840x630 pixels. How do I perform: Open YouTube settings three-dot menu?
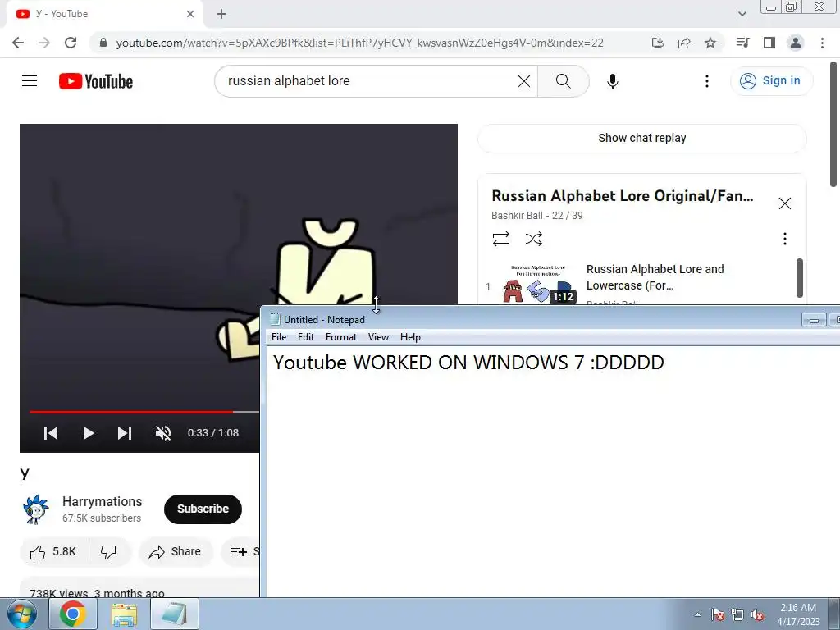(706, 81)
